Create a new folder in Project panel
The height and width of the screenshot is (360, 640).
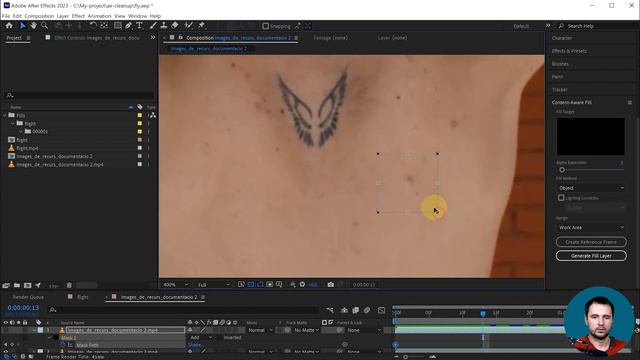(17, 285)
